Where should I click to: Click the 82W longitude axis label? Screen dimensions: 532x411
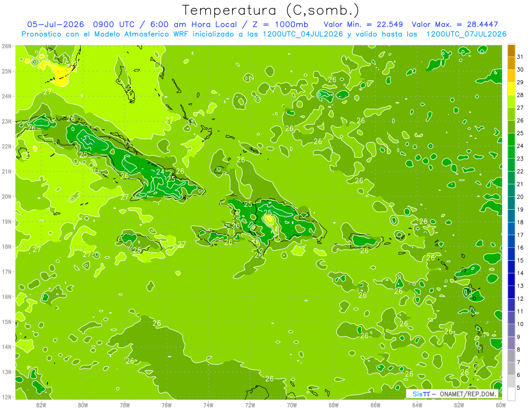[41, 405]
